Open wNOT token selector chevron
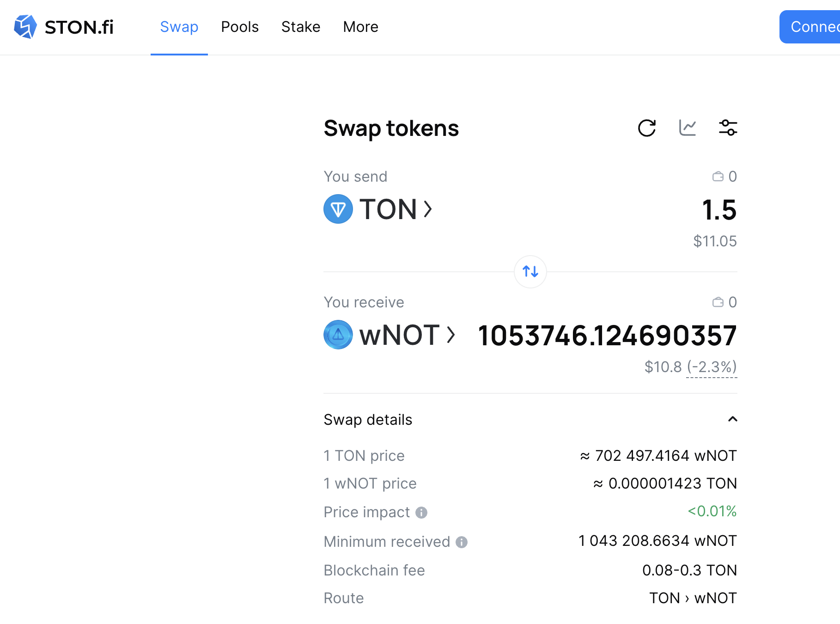The height and width of the screenshot is (624, 840). (x=451, y=335)
